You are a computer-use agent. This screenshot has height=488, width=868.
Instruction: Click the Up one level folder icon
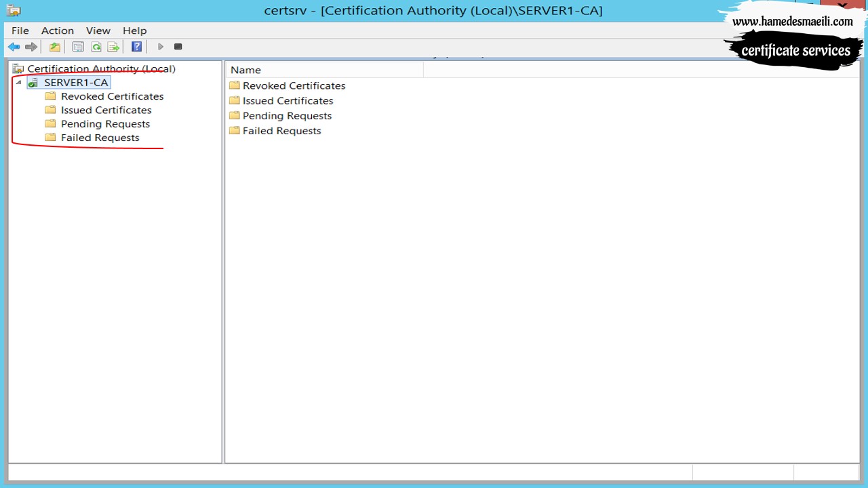pyautogui.click(x=55, y=47)
